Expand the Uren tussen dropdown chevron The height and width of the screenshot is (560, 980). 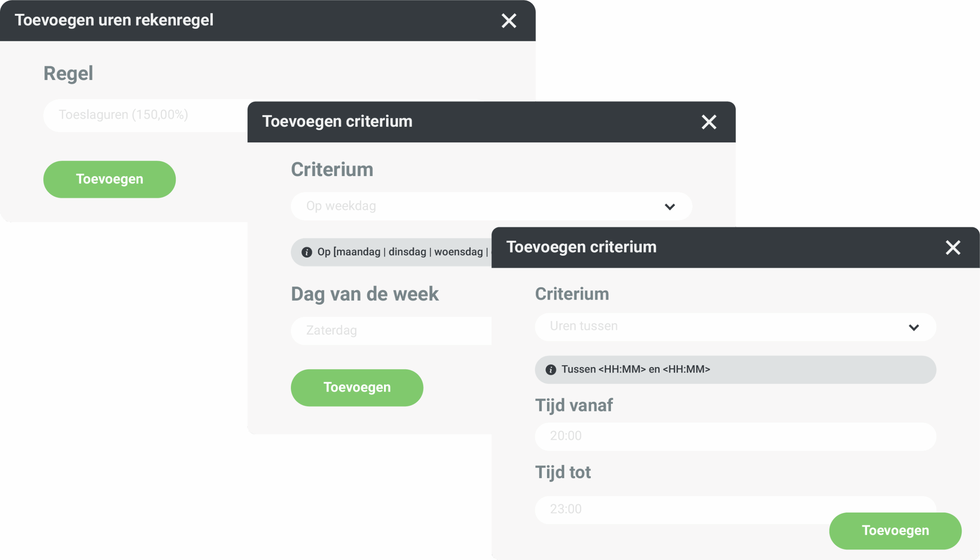click(x=913, y=328)
